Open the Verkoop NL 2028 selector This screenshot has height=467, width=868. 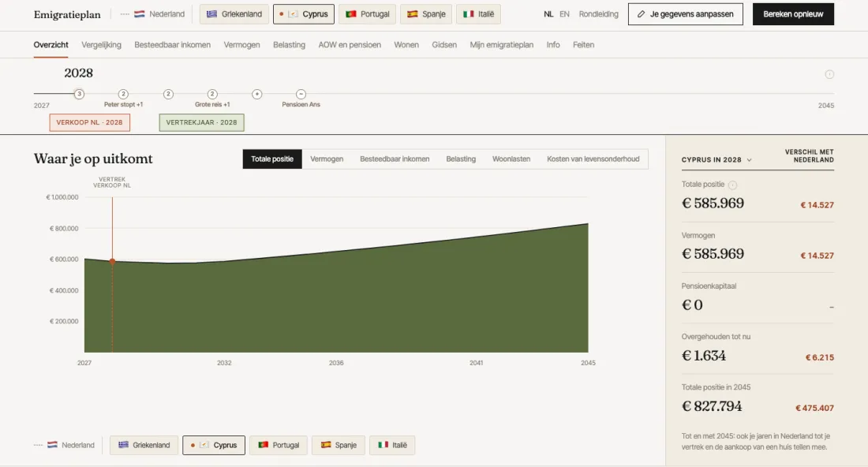[x=90, y=122]
